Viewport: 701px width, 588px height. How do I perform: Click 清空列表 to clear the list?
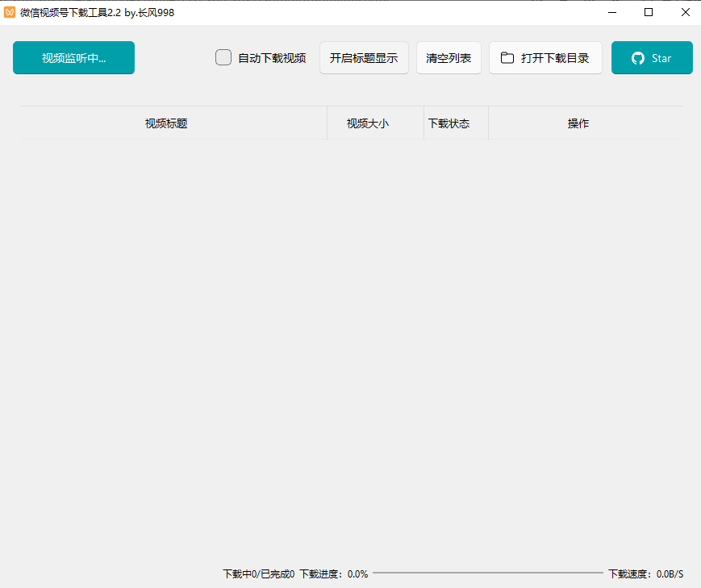tap(449, 57)
